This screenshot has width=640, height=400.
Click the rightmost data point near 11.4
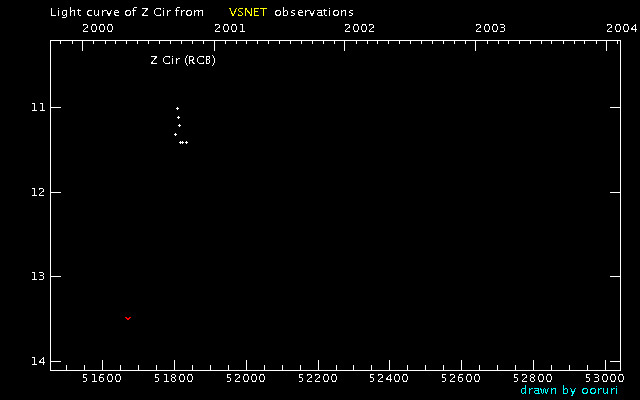187,142
